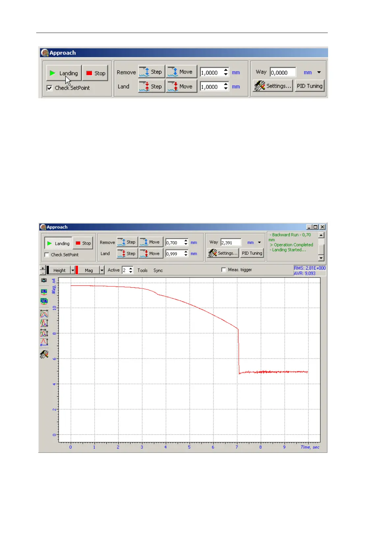This screenshot has width=392, height=555.
Task: Open the Sync menu
Action: pos(158,270)
